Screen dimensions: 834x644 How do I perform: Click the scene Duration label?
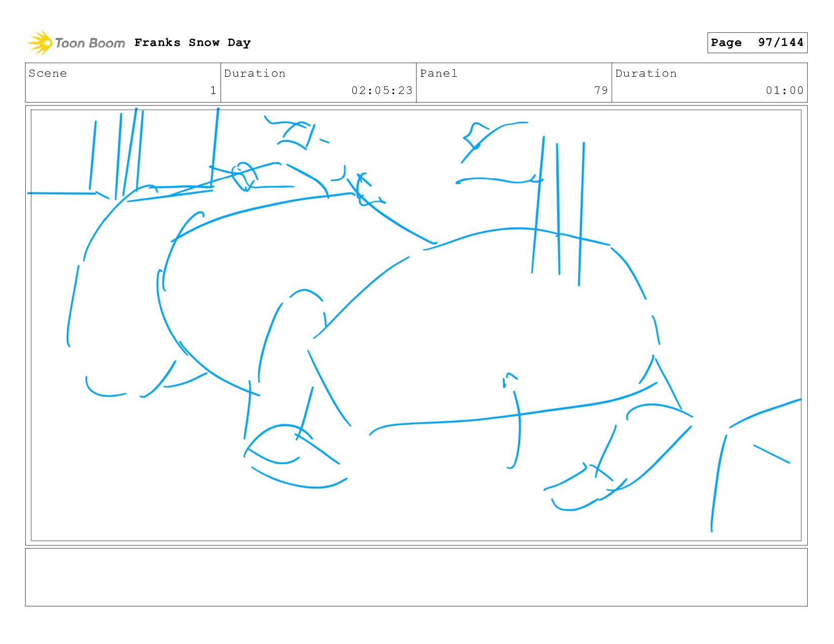coord(255,73)
